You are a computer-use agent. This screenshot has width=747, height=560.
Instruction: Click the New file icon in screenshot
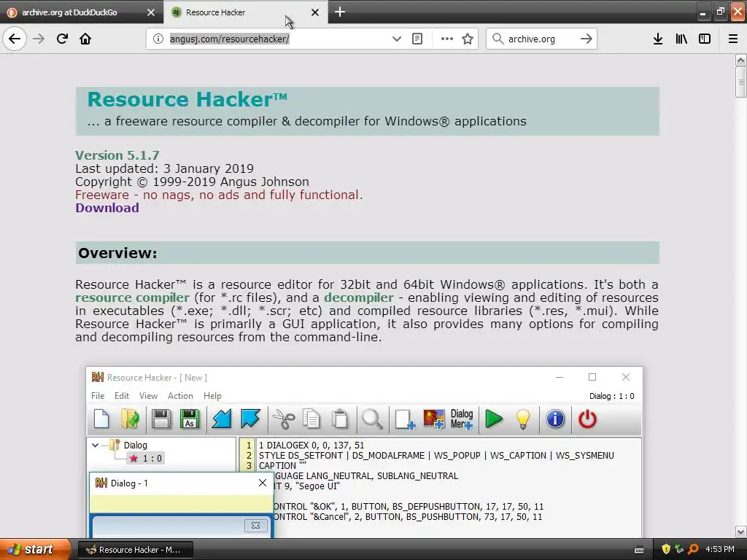(x=101, y=419)
